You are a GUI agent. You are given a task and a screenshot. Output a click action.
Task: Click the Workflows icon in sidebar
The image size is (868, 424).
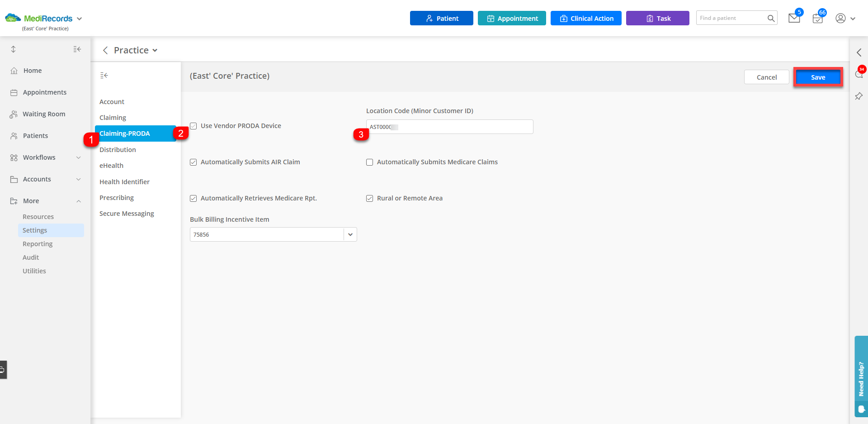(14, 157)
